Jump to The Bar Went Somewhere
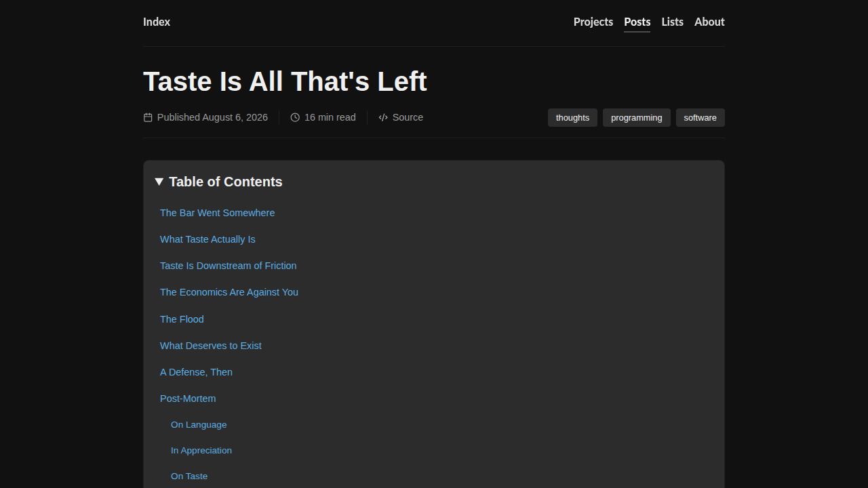Viewport: 868px width, 488px height. click(x=217, y=213)
